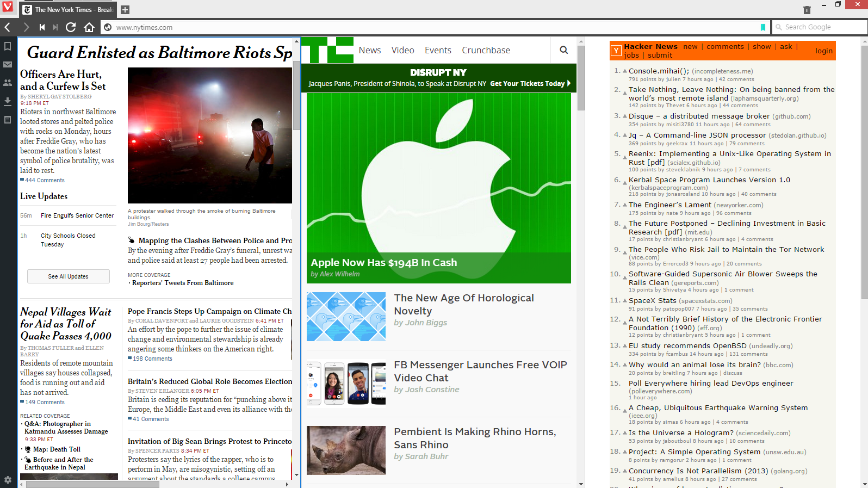Click Hacker News login link

[x=824, y=51]
